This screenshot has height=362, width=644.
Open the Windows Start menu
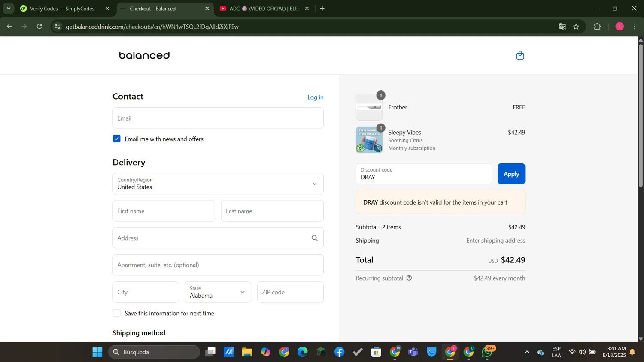(x=97, y=352)
